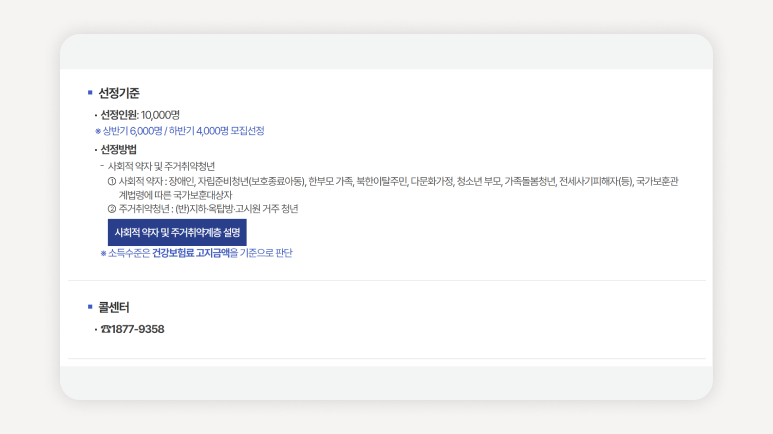Click the call center number 1877-9358
This screenshot has width=773, height=434.
click(x=138, y=329)
